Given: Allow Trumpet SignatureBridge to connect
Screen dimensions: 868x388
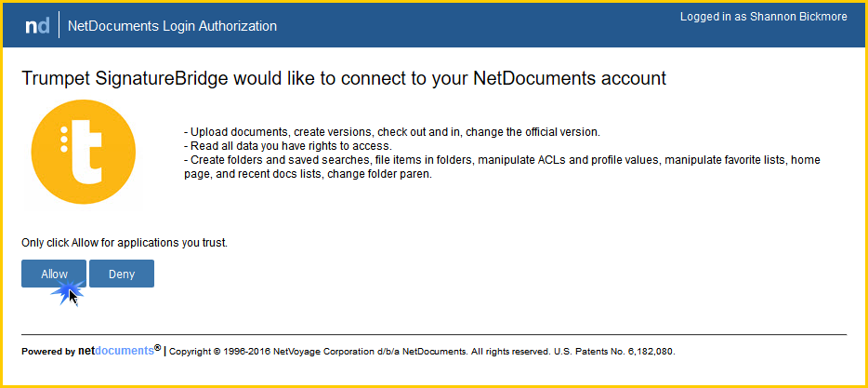Looking at the screenshot, I should click(x=54, y=274).
